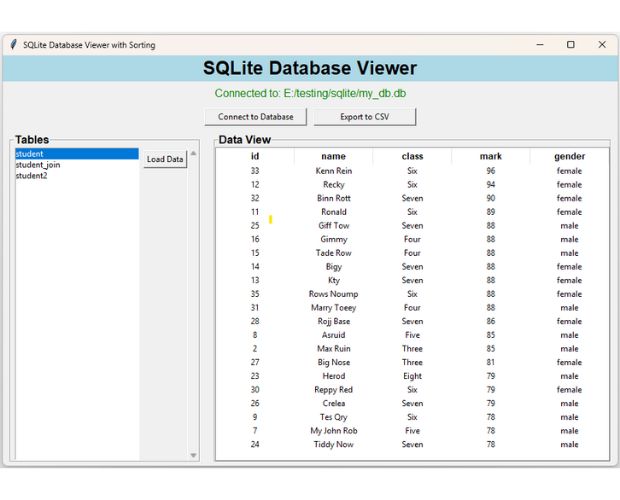This screenshot has width=620, height=500.
Task: Click the My John Rob name cell
Action: click(x=333, y=430)
